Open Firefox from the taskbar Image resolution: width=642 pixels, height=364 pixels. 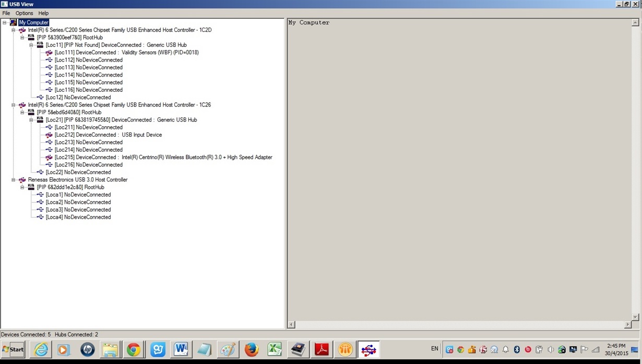[252, 349]
